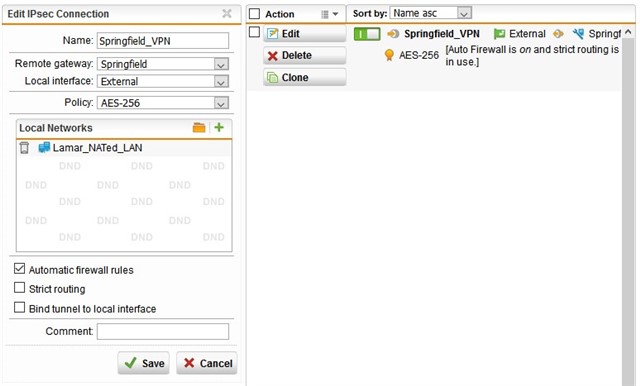Open the Remote gateway dropdown
The image size is (640, 386).
221,64
